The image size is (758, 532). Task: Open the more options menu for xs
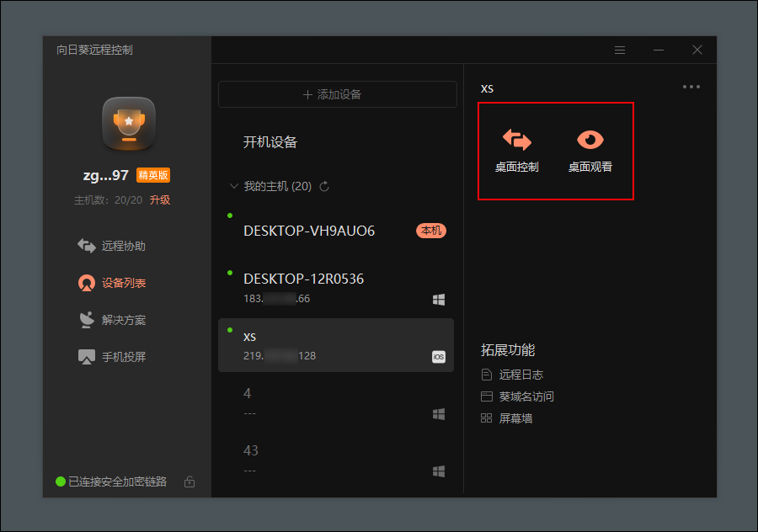click(x=691, y=86)
